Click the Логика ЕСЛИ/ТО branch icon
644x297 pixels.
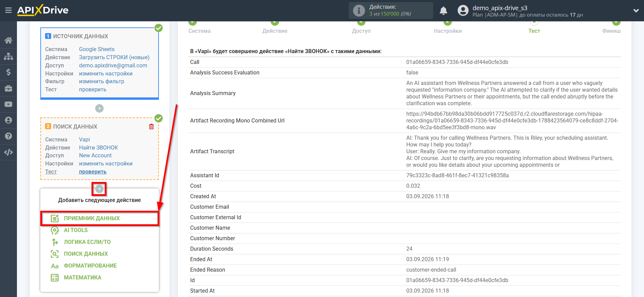[55, 242]
